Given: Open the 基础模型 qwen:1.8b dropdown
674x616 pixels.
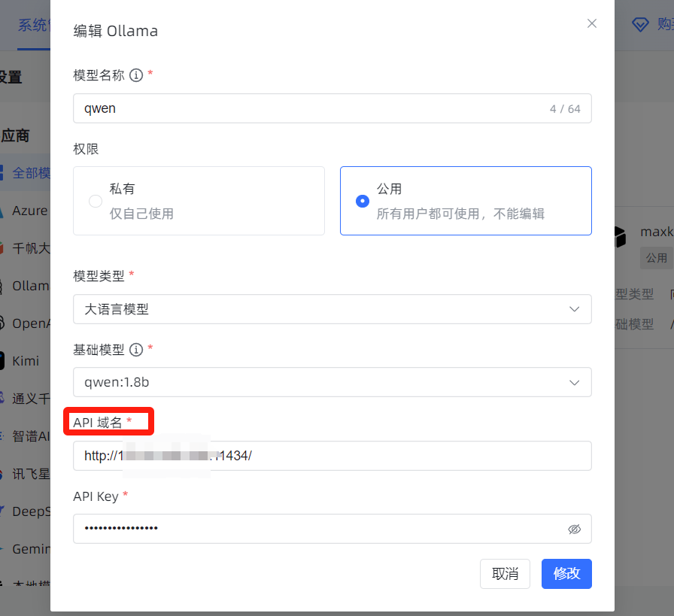Looking at the screenshot, I should coord(332,382).
